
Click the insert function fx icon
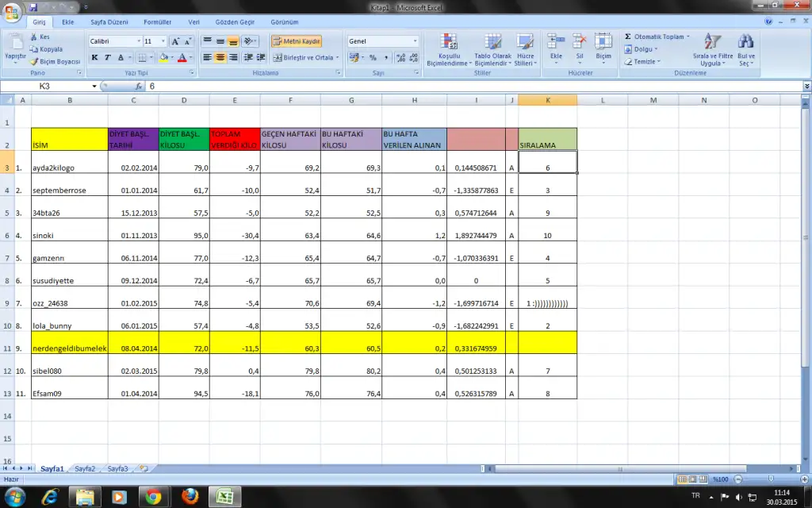pyautogui.click(x=139, y=86)
